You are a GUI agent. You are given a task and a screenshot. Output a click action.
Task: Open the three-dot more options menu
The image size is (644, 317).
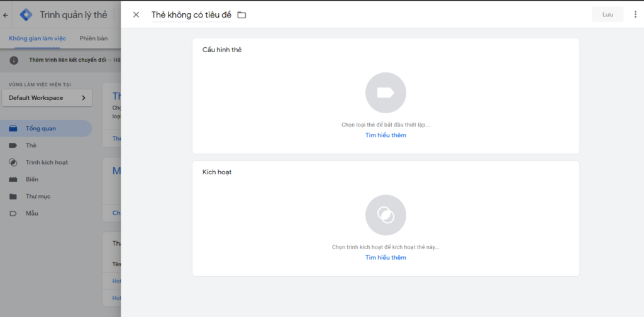(x=635, y=14)
